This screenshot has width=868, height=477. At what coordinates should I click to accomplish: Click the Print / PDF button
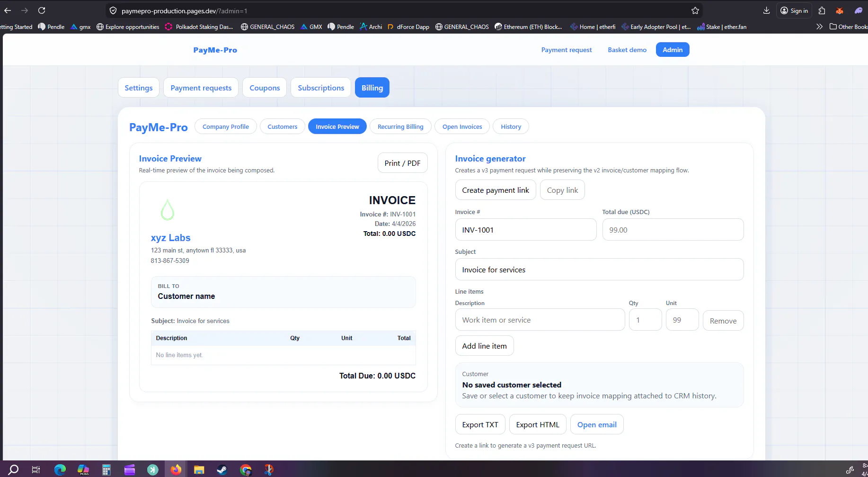[402, 163]
